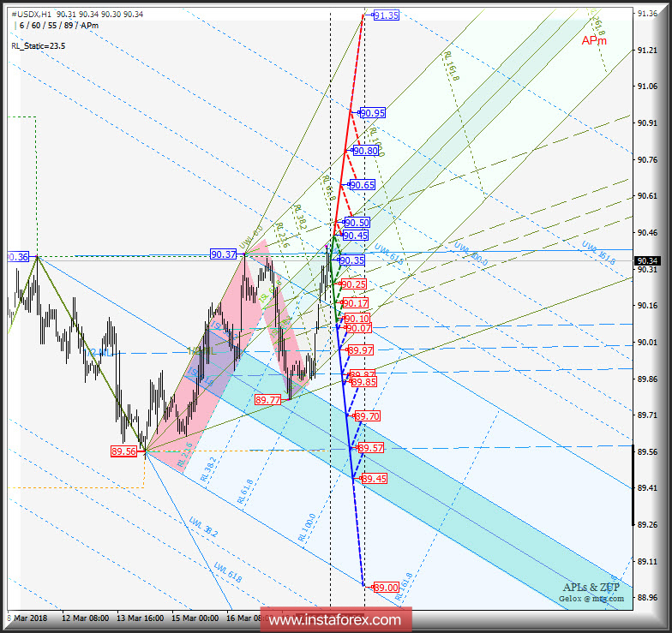The width and height of the screenshot is (672, 633).
Task: Click the 12 Mar 08:00 time axis label
Action: (85, 618)
